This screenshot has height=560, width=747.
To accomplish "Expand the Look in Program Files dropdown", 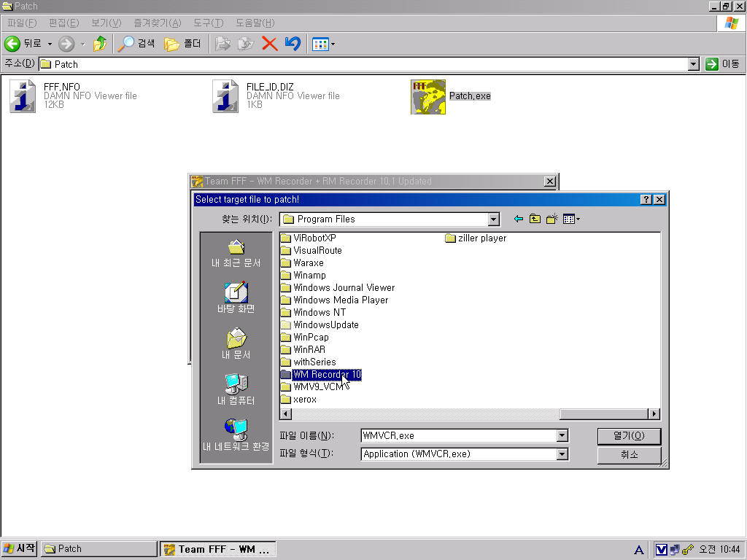I will [494, 219].
